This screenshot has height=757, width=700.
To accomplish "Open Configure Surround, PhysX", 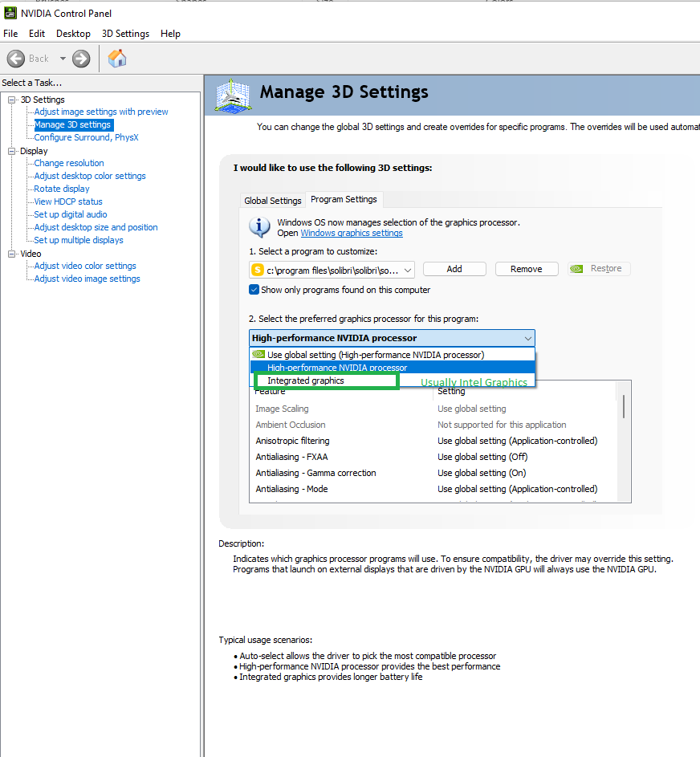I will [x=86, y=137].
